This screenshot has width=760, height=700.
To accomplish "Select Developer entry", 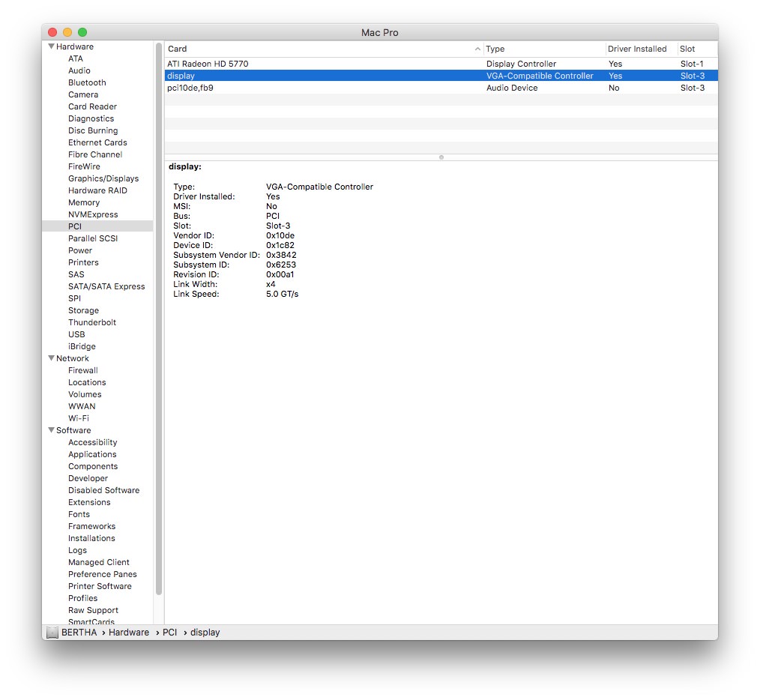I will tap(88, 478).
